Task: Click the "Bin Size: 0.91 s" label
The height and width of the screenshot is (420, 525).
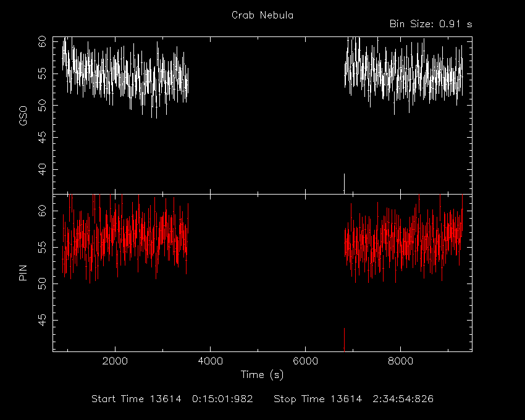Action: (x=431, y=24)
